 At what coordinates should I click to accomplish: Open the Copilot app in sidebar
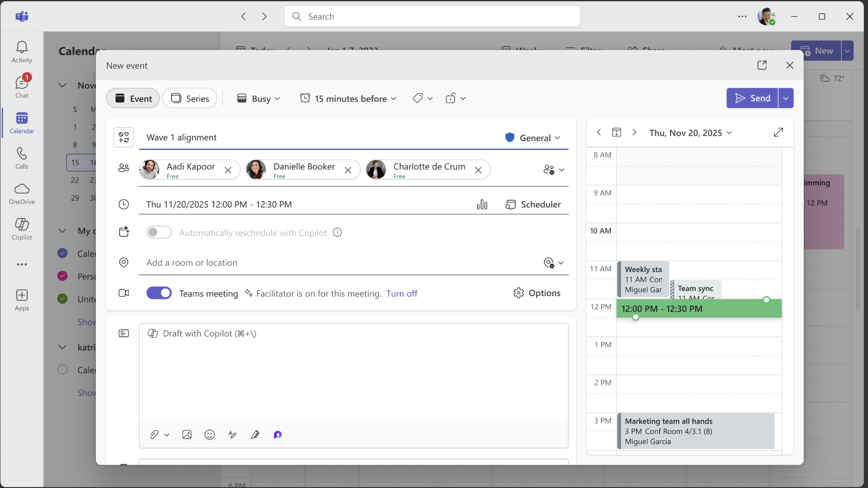[22, 229]
